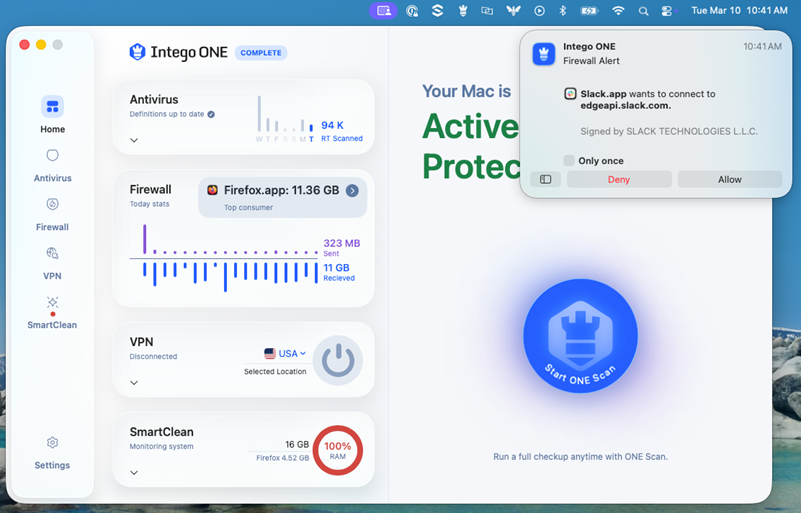Open the Home dashboard icon in sidebar
The height and width of the screenshot is (513, 801).
click(x=52, y=107)
